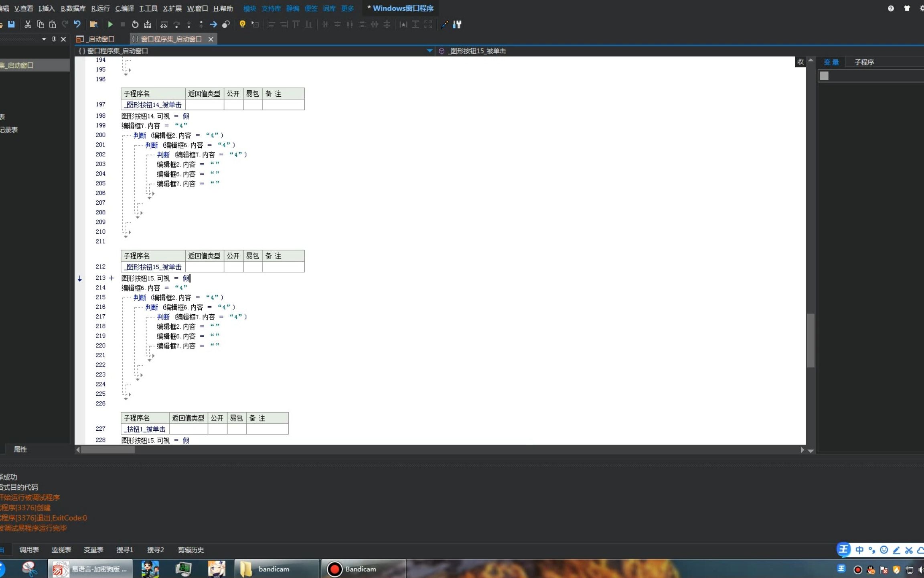Pin the left side panel
The width and height of the screenshot is (924, 578).
[x=54, y=39]
